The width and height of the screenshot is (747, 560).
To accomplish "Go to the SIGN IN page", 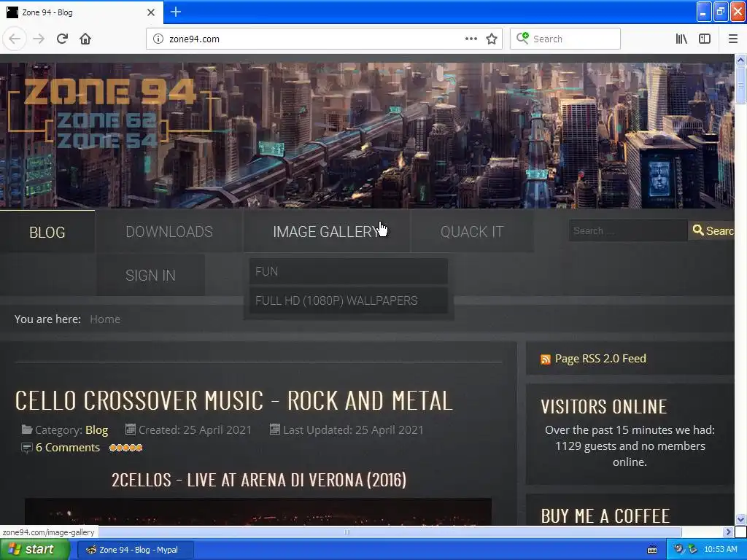I will coord(150,275).
